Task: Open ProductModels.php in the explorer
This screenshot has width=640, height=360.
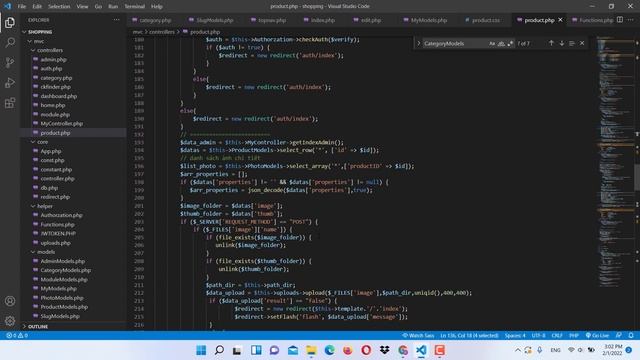Action: click(64, 307)
